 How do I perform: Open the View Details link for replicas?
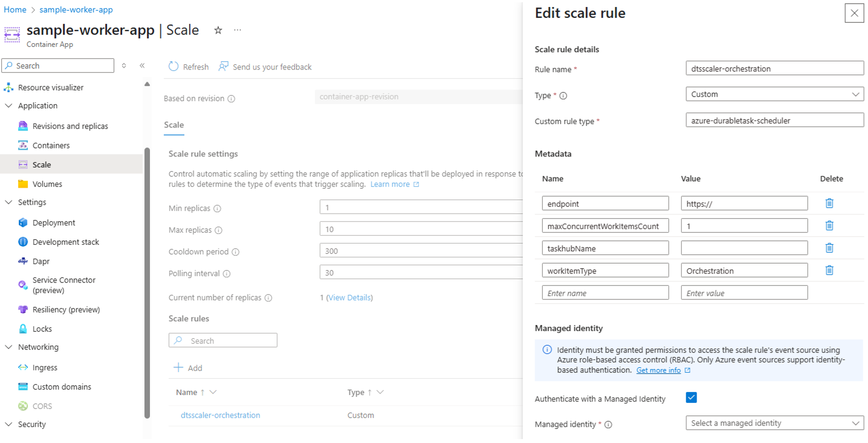click(x=349, y=297)
